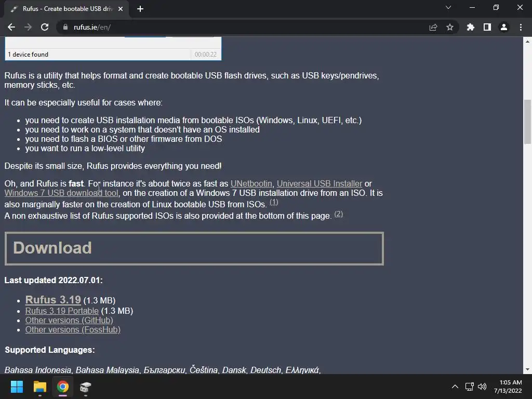
Task: Click the 'Supported Languages:' heading
Action: tap(50, 350)
